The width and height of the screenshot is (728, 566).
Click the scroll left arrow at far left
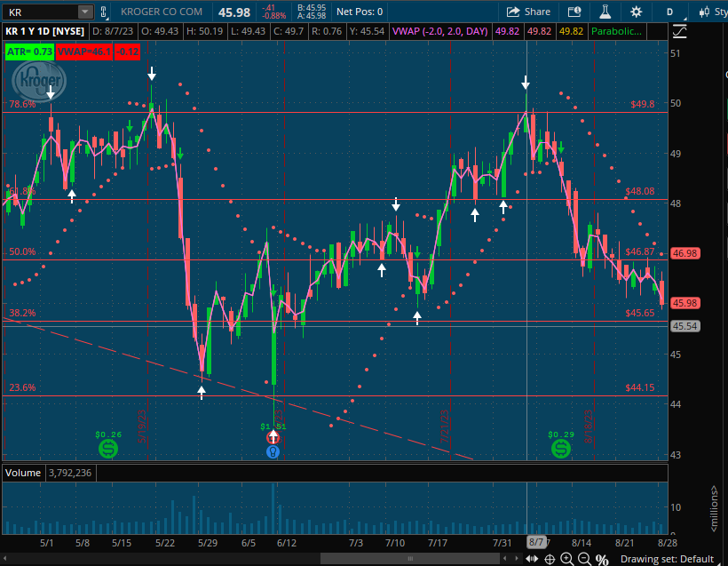click(x=5, y=558)
